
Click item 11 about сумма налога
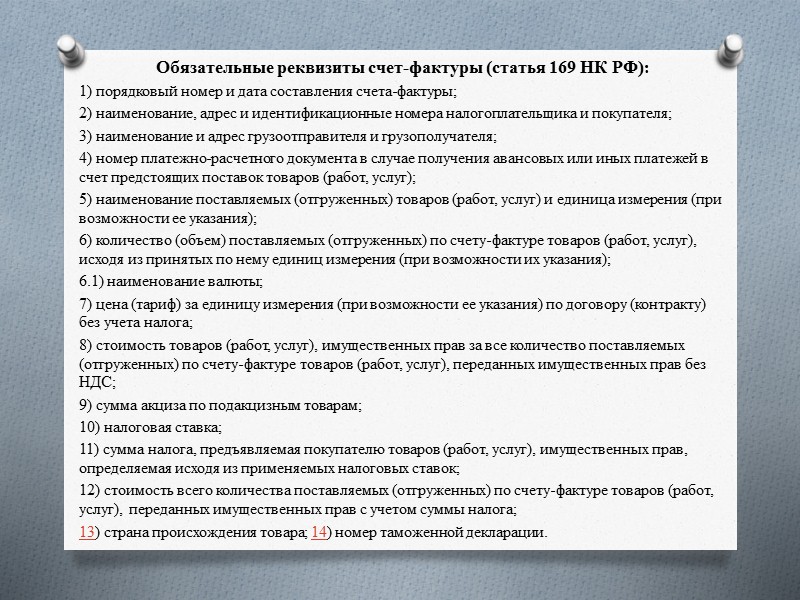click(384, 459)
